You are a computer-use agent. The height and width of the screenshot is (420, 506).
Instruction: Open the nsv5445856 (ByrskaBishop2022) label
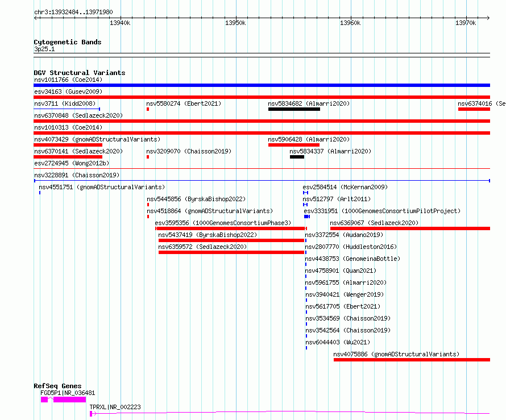coord(196,199)
